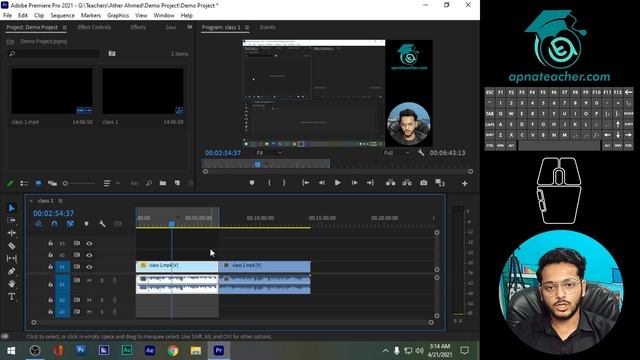Click the Comparison View icon
Image resolution: width=640 pixels, height=360 pixels.
(440, 183)
